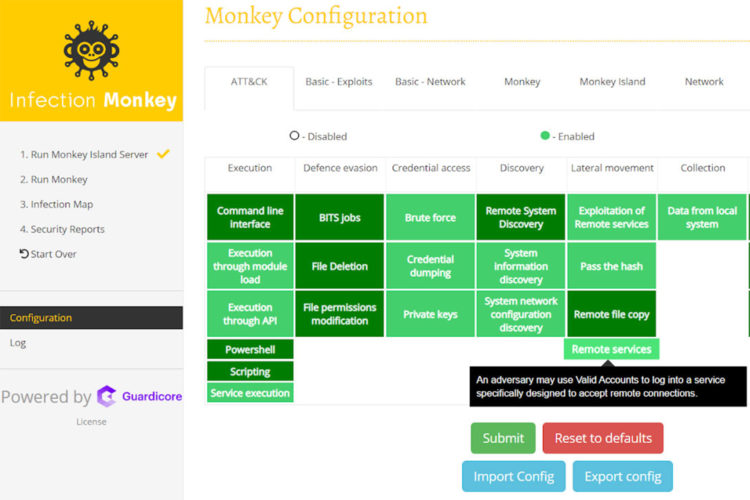
Task: Open the Security Reports page
Action: tap(62, 229)
